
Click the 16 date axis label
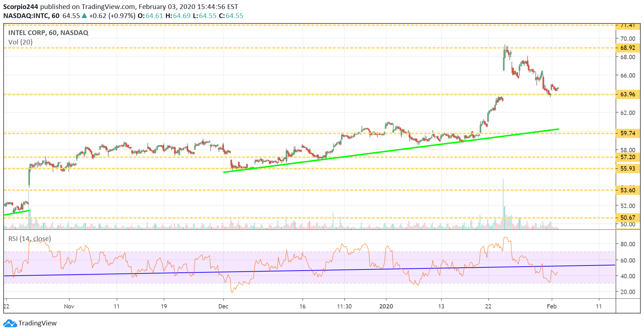(x=302, y=306)
